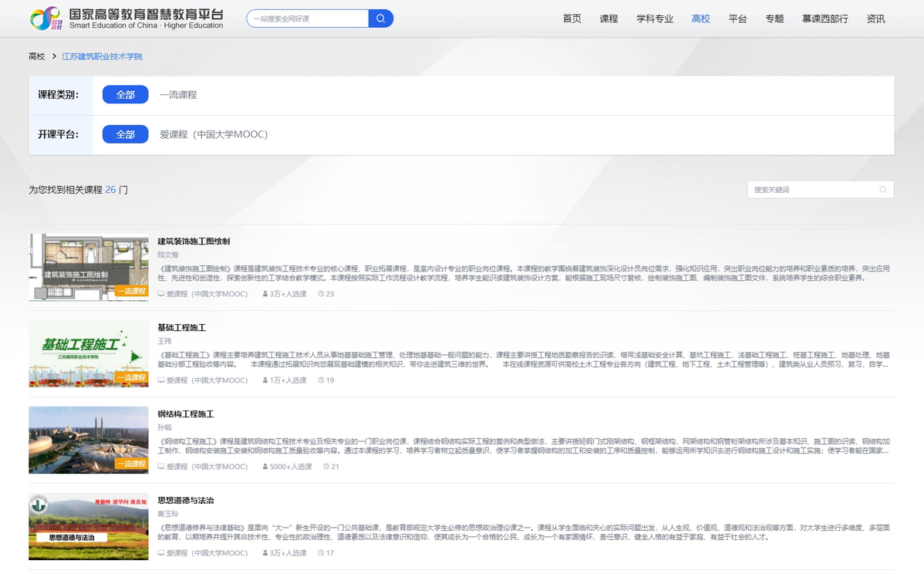Select 全部 in 开课平台 filter
This screenshot has width=924, height=574.
[125, 134]
